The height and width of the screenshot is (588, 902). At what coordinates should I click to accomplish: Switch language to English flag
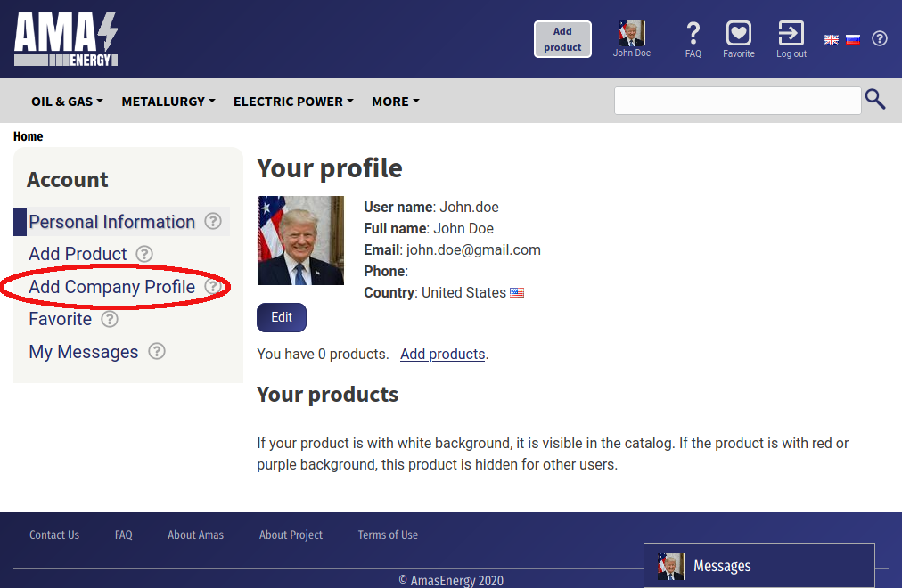pos(832,40)
